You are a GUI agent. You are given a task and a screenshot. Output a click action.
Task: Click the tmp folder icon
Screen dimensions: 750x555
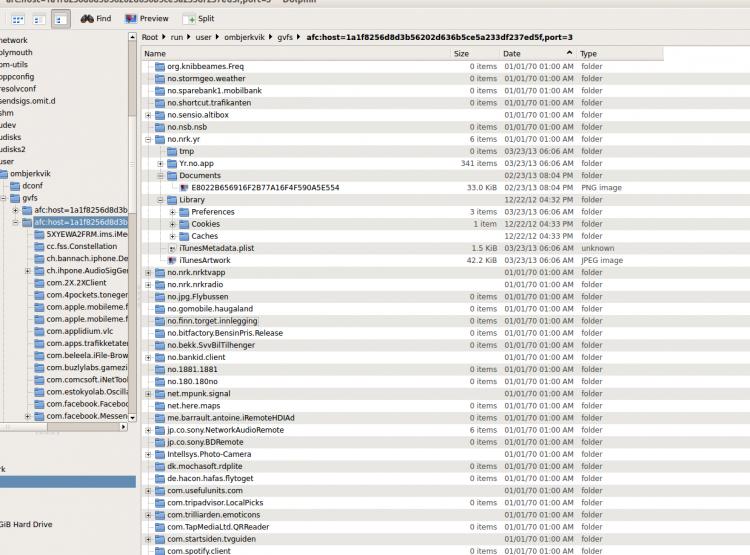click(172, 151)
